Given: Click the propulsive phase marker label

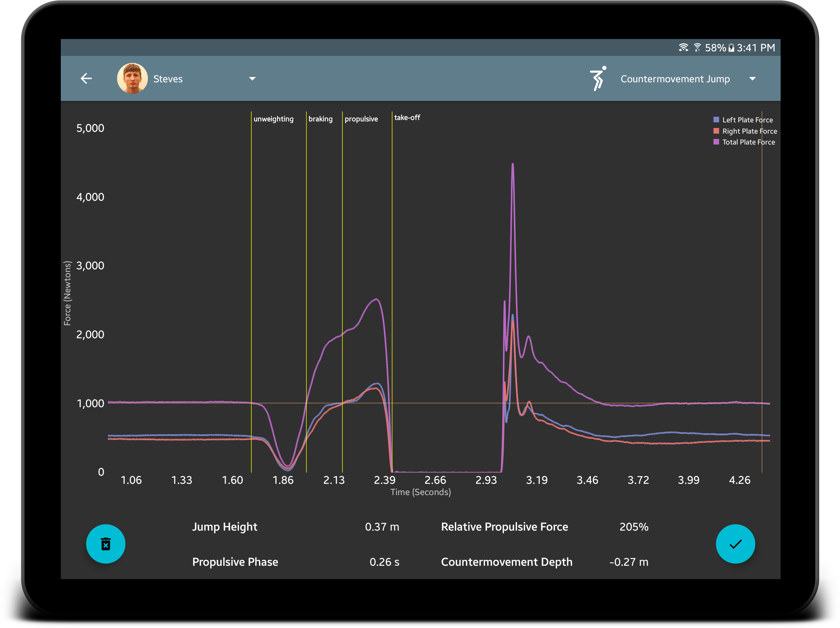Looking at the screenshot, I should point(361,119).
